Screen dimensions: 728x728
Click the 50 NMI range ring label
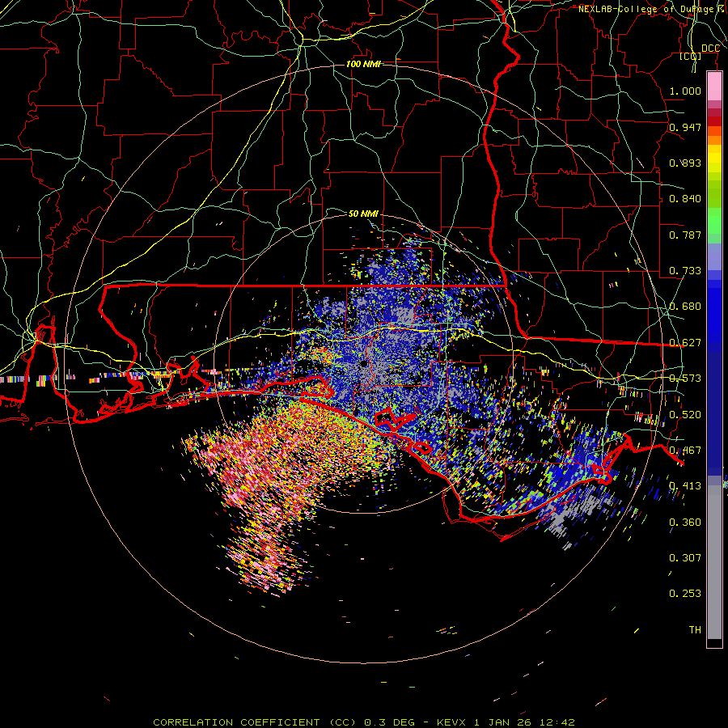363,214
